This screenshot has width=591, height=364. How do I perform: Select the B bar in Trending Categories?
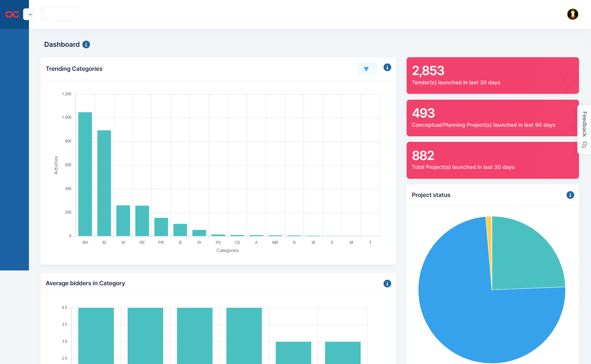pyautogui.click(x=180, y=230)
